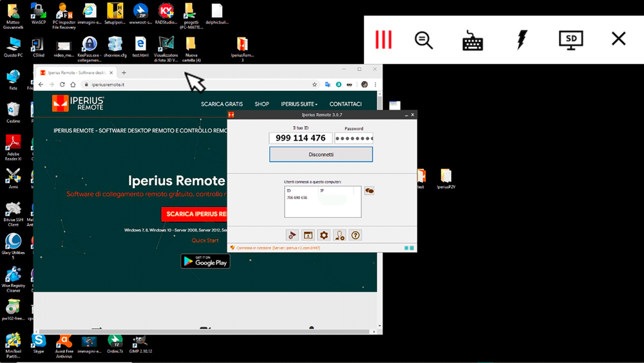
Task: Click the Google Translate extension icon in Chrome
Action: pos(327,84)
